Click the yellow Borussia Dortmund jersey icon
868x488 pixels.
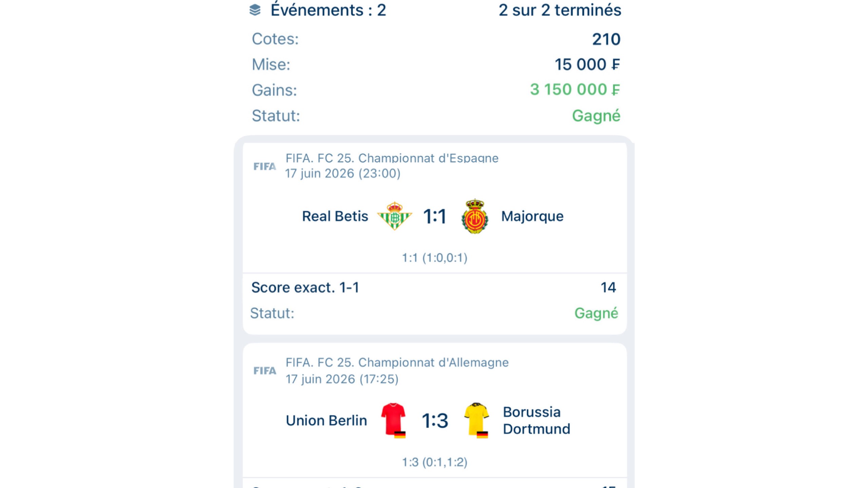476,420
